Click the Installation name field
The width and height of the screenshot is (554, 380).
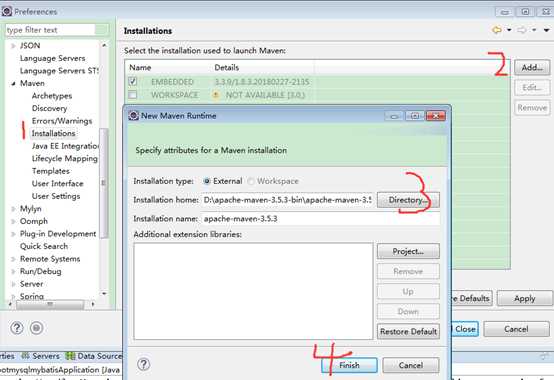[320, 219]
